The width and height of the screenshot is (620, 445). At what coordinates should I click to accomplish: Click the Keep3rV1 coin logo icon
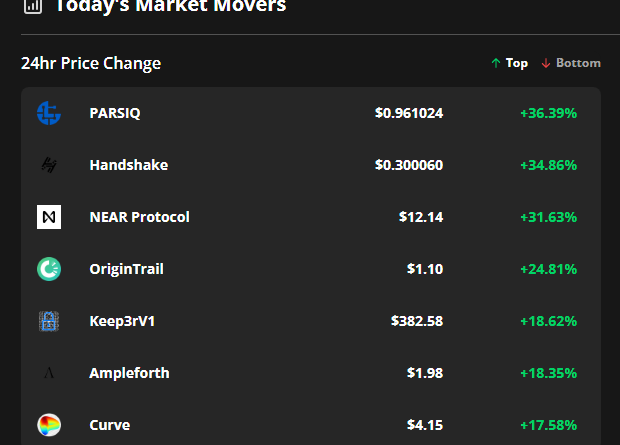(x=49, y=321)
